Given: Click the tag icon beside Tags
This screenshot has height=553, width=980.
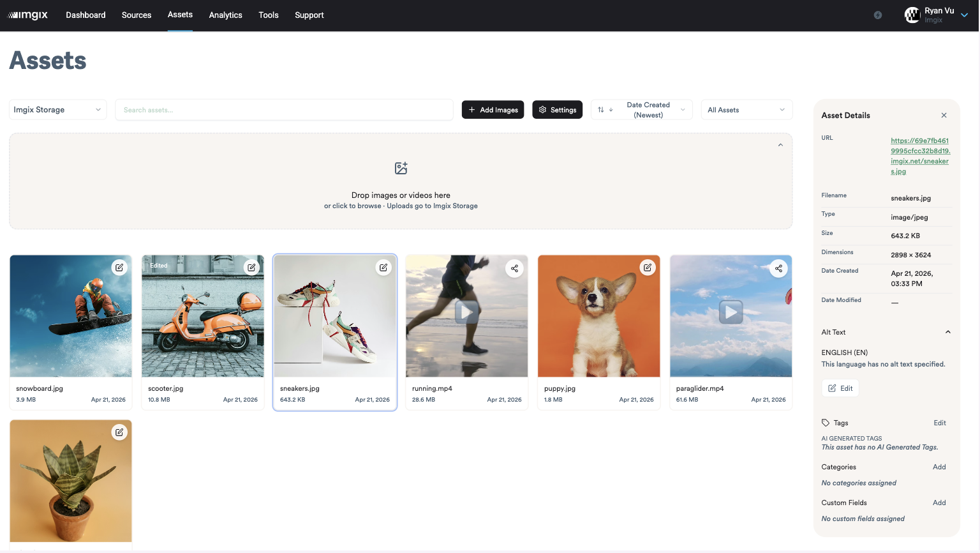Looking at the screenshot, I should (x=824, y=422).
